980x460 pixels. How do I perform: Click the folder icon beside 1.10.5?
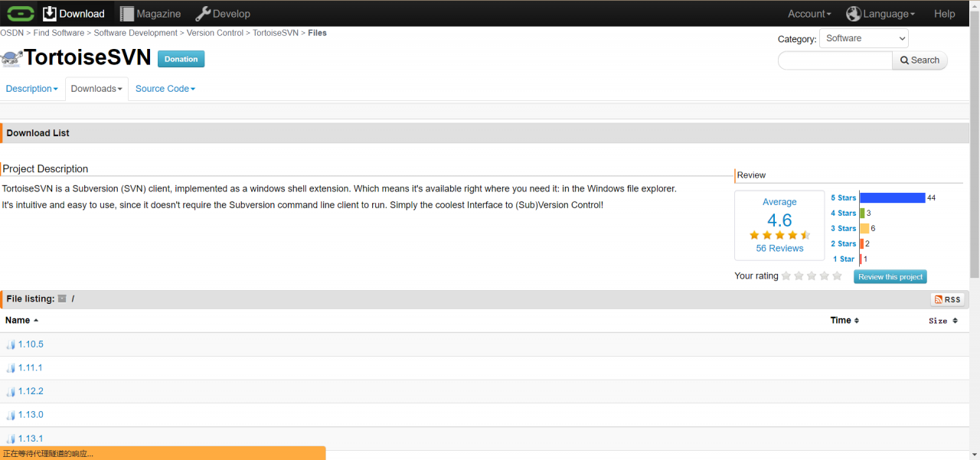click(11, 344)
